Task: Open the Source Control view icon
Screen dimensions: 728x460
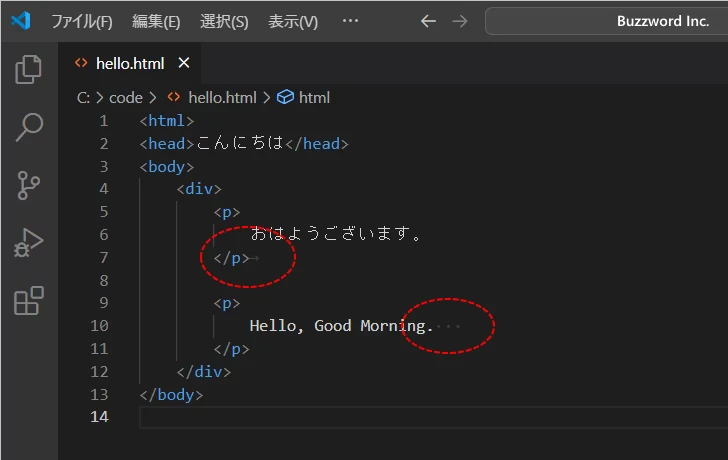Action: point(28,186)
